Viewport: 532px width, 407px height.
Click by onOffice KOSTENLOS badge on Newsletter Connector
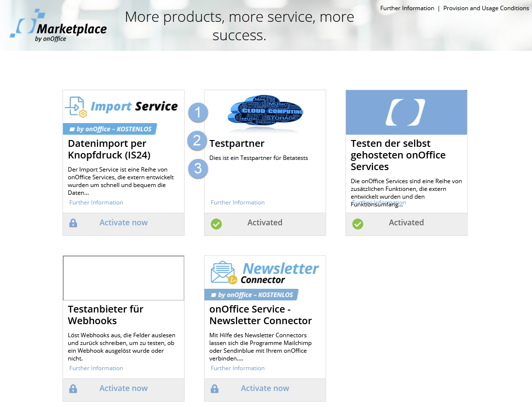(251, 295)
